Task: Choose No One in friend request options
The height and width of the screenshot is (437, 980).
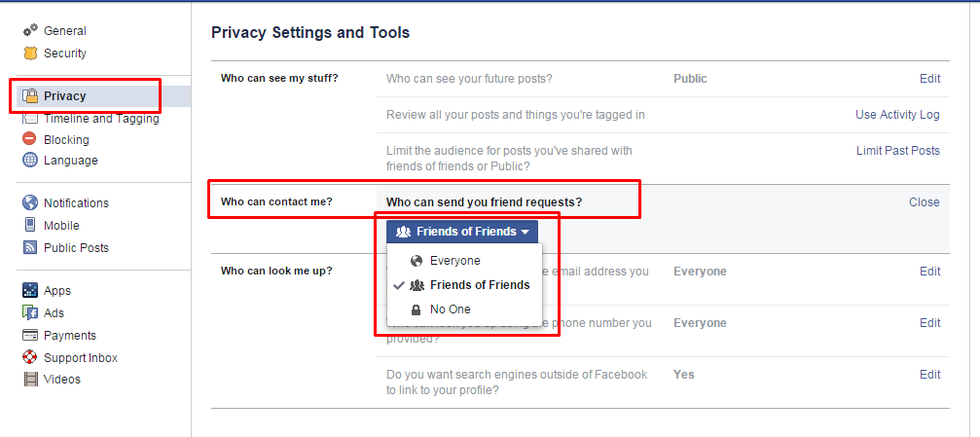Action: (x=450, y=310)
